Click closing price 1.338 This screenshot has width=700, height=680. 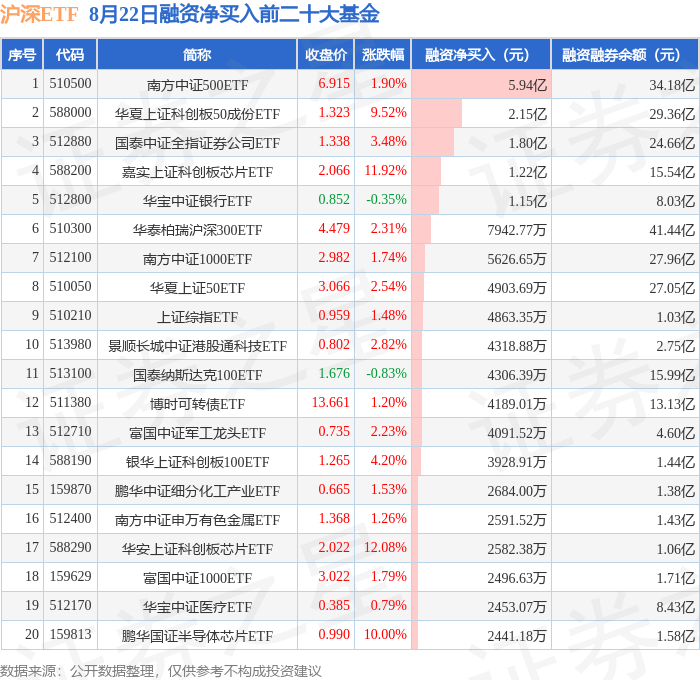tap(334, 142)
